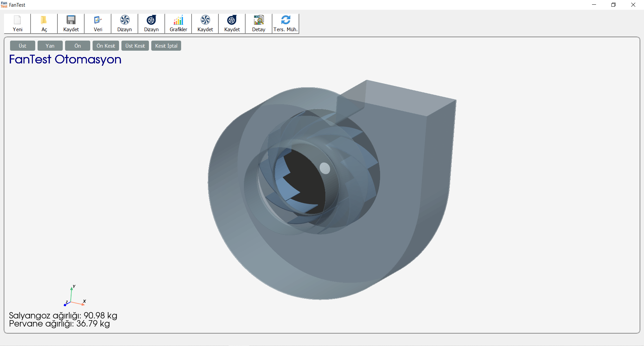This screenshot has height=346, width=644.
Task: Open the Veri data entry form icon
Action: 97,23
